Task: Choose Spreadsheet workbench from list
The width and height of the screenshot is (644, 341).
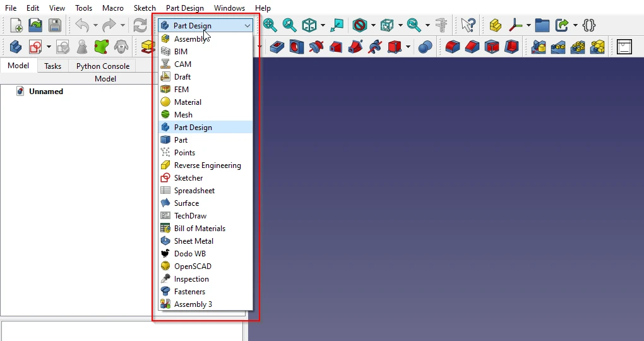Action: [205, 190]
